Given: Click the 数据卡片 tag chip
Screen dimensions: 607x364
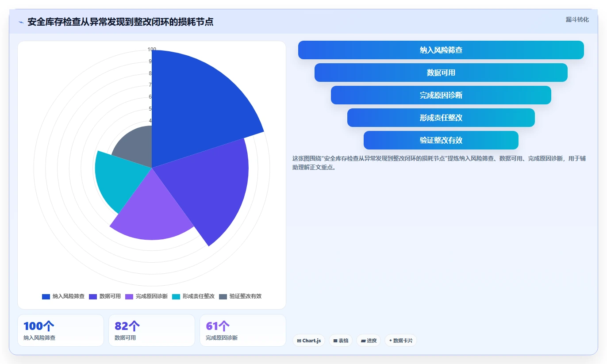Looking at the screenshot, I should [401, 341].
